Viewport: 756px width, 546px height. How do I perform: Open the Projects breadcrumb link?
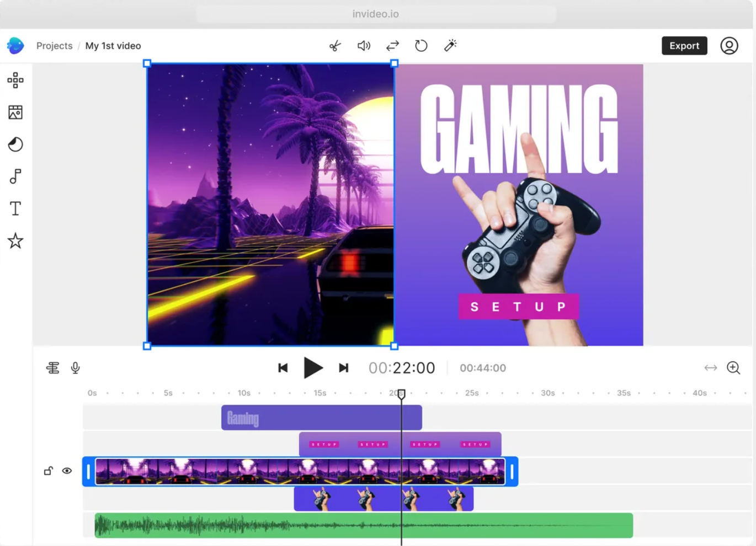click(x=54, y=46)
